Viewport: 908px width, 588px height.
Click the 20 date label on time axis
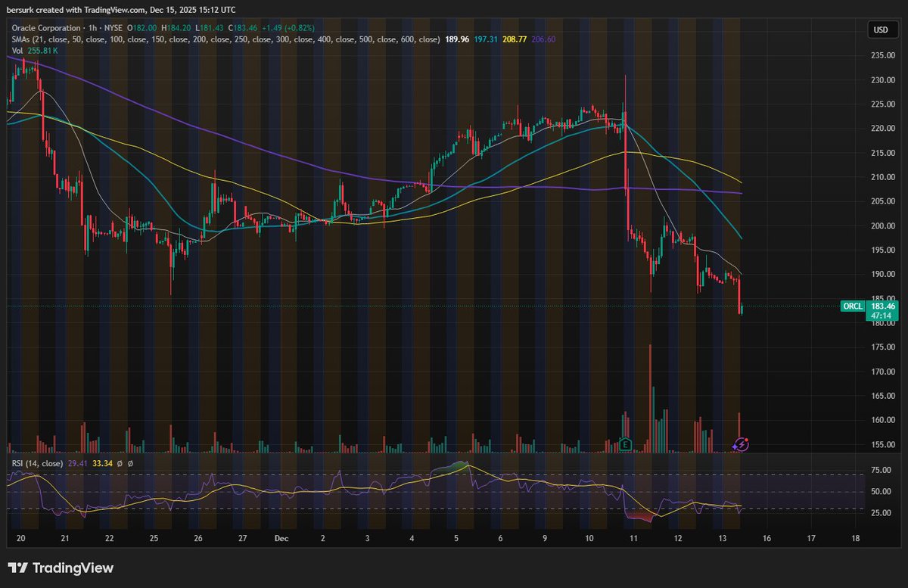click(21, 538)
